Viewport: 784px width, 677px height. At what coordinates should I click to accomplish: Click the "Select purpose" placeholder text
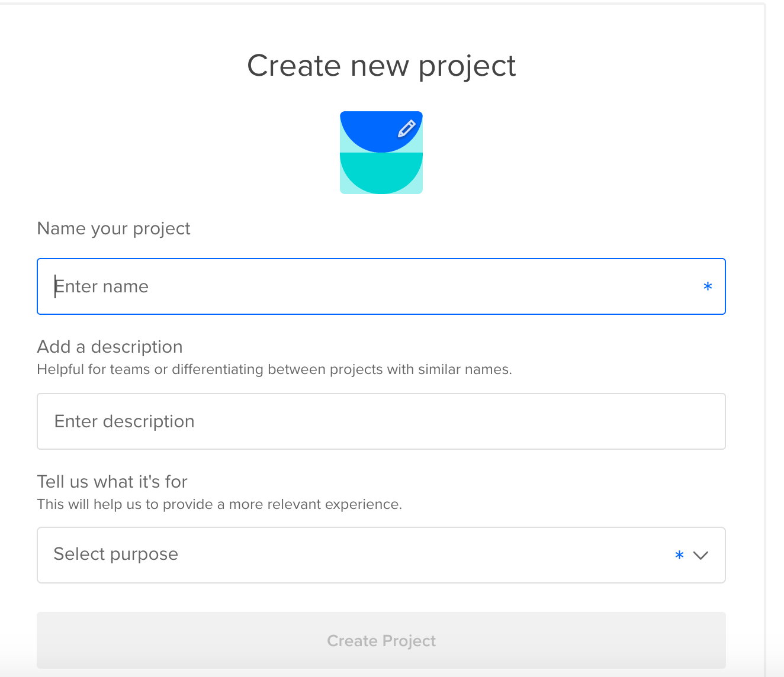(115, 554)
